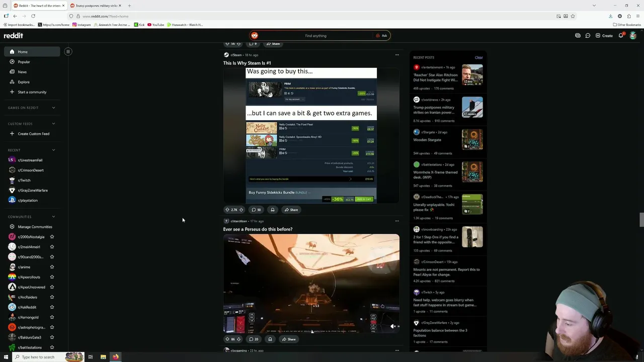Favorite the r/AskReddit community star
644x362 pixels.
52,307
